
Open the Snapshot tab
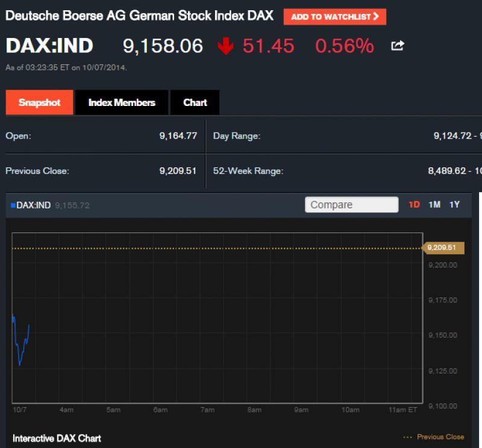39,102
